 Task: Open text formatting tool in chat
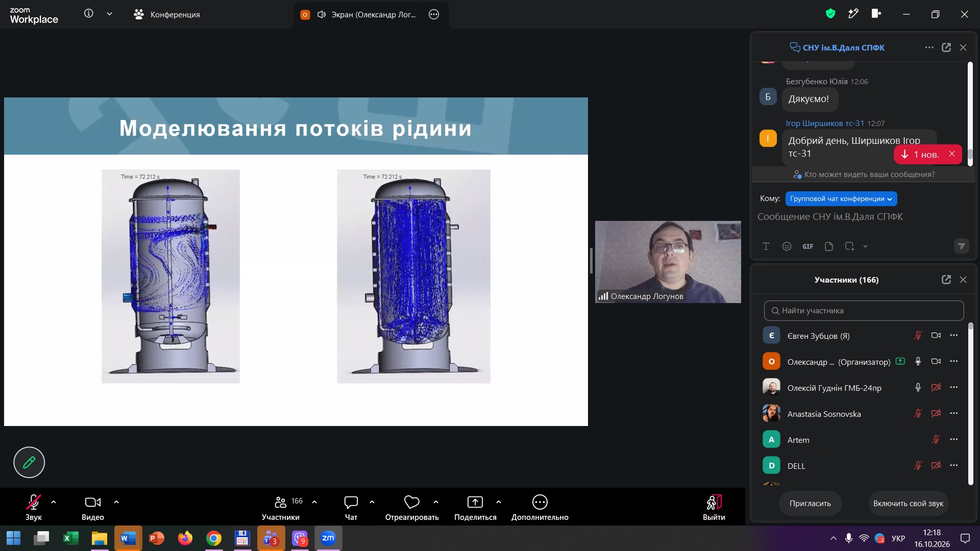point(766,246)
